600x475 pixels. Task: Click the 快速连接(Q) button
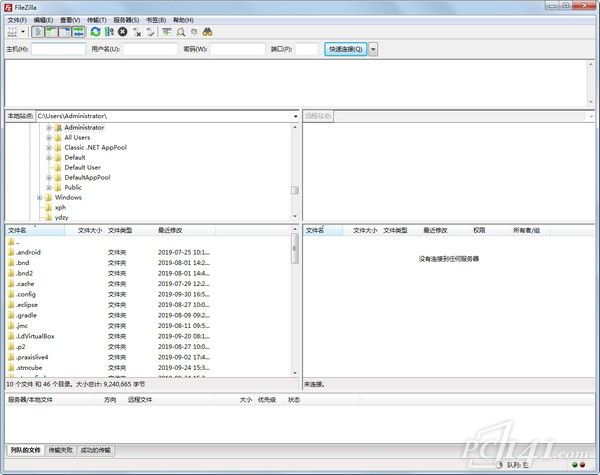[x=346, y=49]
